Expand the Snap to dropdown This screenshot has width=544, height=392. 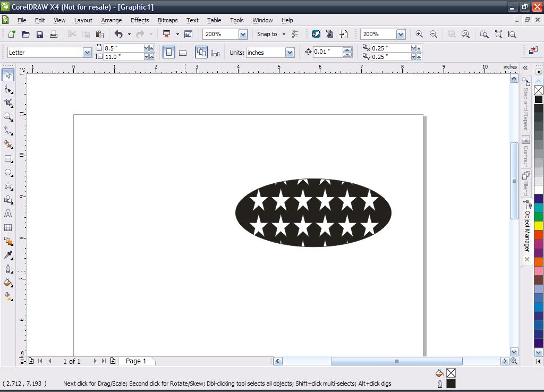pyautogui.click(x=284, y=34)
